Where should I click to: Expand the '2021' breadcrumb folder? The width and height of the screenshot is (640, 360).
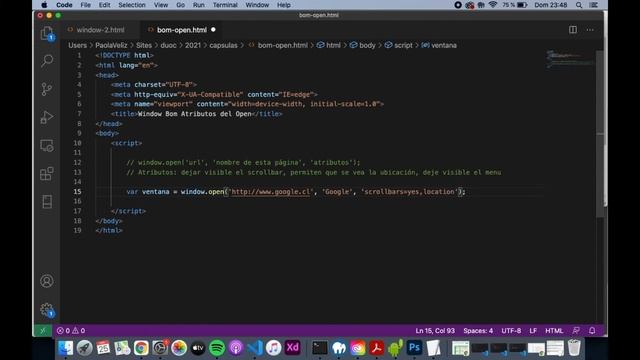193,45
